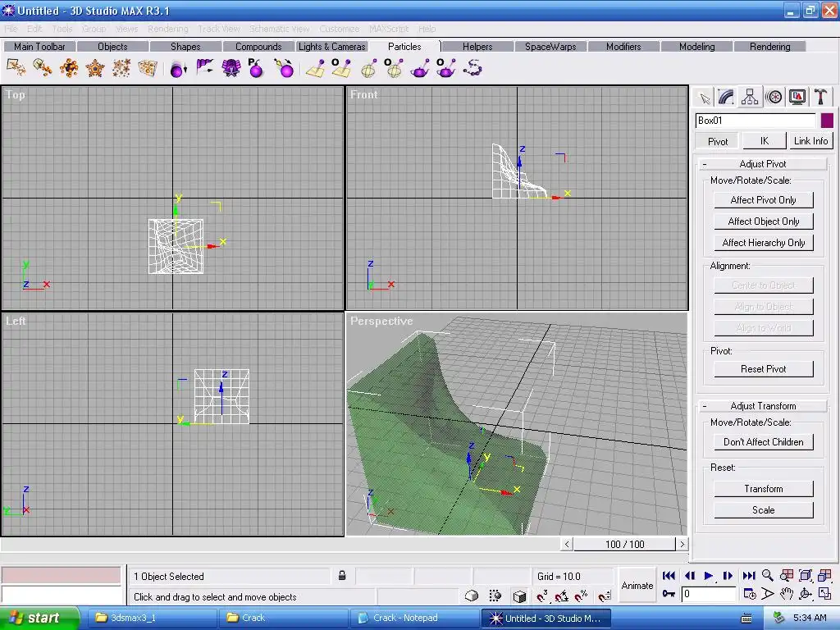Select the Field-of-View viewport tool
840x630 pixels.
point(767,594)
